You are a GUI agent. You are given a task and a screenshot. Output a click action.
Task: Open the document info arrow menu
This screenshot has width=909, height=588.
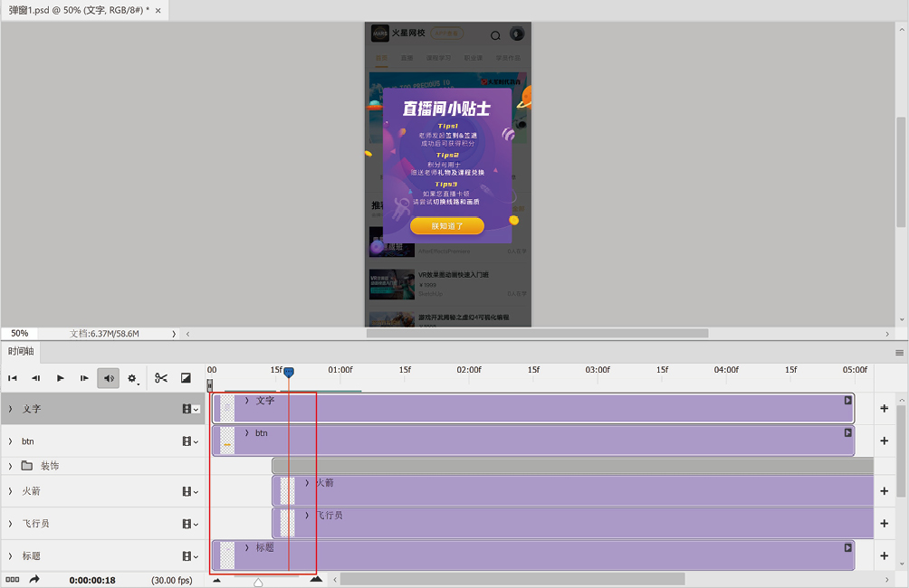[x=173, y=334]
